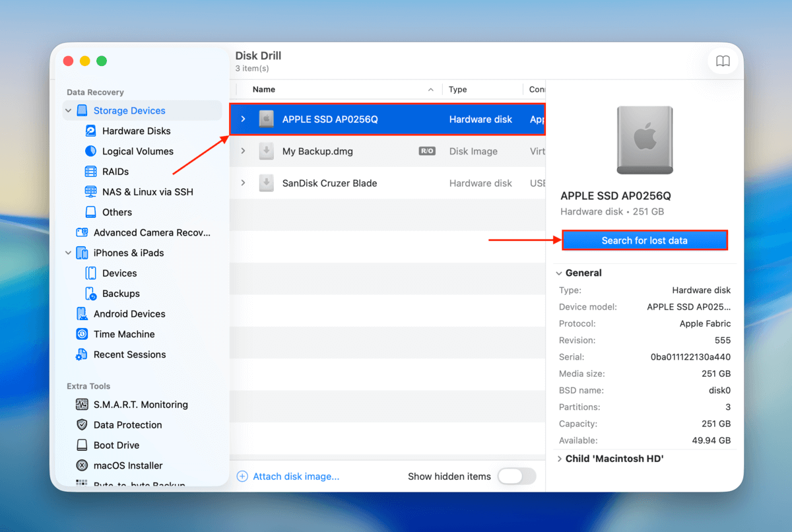Image resolution: width=792 pixels, height=532 pixels.
Task: Open Time Machine section
Action: tap(123, 334)
